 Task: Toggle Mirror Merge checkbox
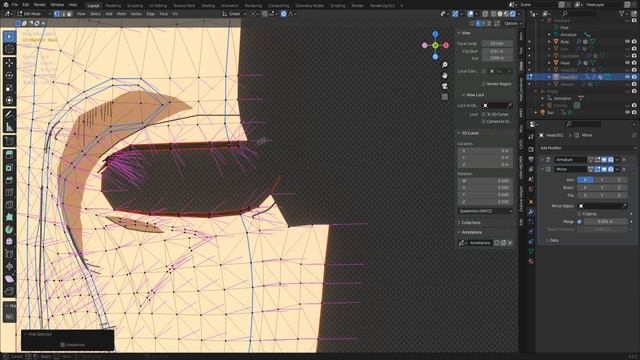pos(580,221)
